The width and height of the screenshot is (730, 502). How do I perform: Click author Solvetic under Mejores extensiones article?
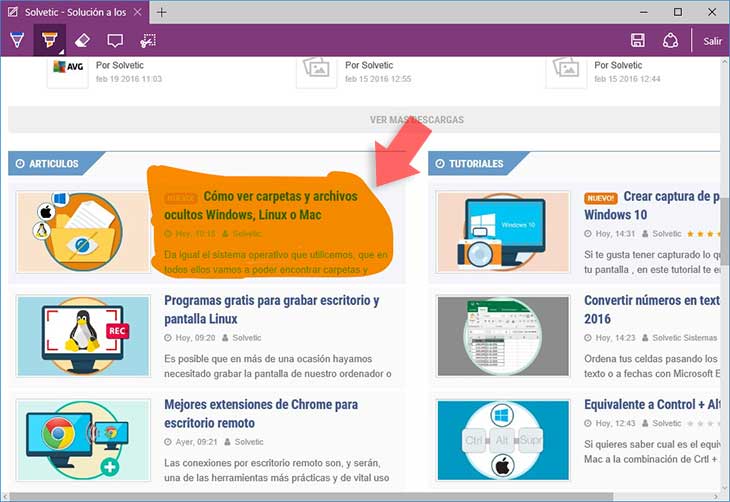click(x=249, y=442)
